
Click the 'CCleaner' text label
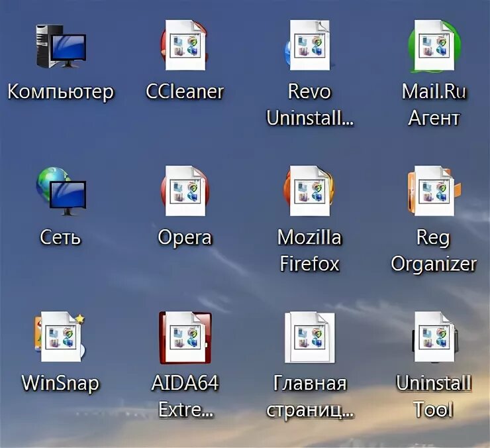(x=185, y=91)
